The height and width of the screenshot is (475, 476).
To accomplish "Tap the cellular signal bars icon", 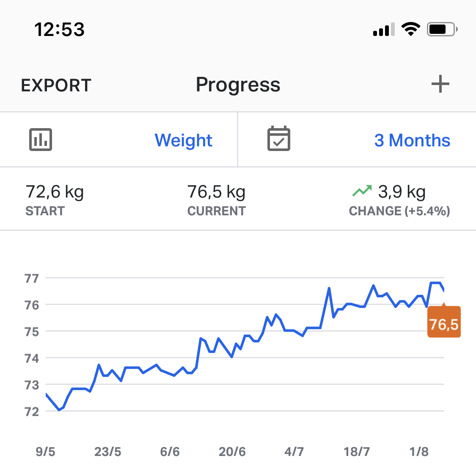I will pyautogui.click(x=384, y=30).
